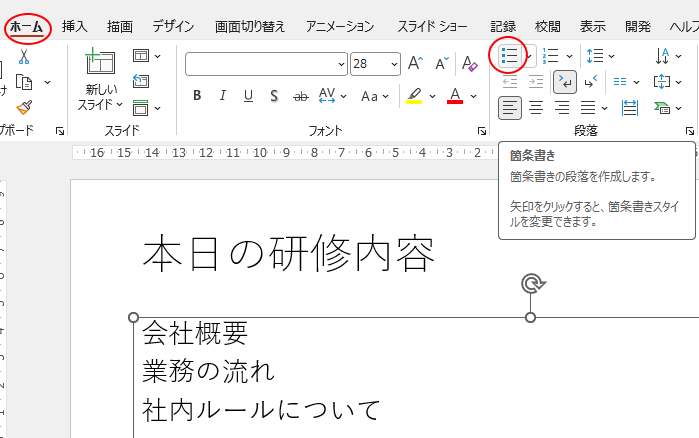Click the Add Columns icon
Screen dimensions: 699x438
pyautogui.click(x=620, y=82)
